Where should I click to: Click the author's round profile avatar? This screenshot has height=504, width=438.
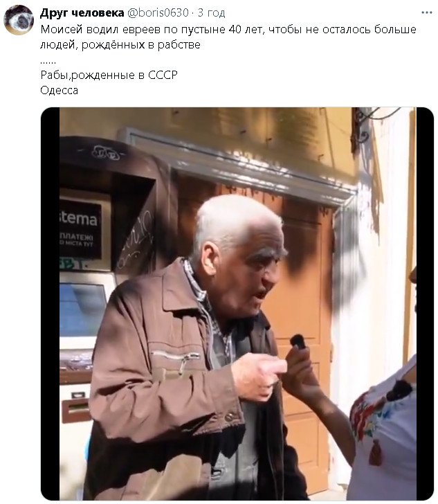[19, 20]
